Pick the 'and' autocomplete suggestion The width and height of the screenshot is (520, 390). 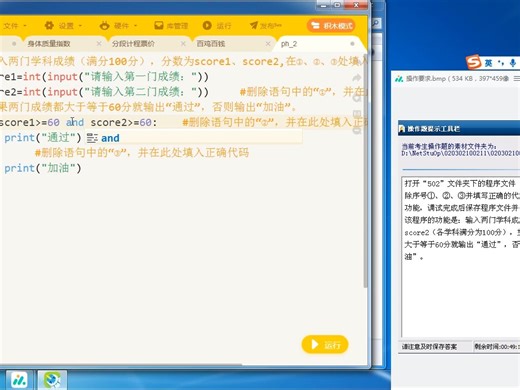click(193, 138)
